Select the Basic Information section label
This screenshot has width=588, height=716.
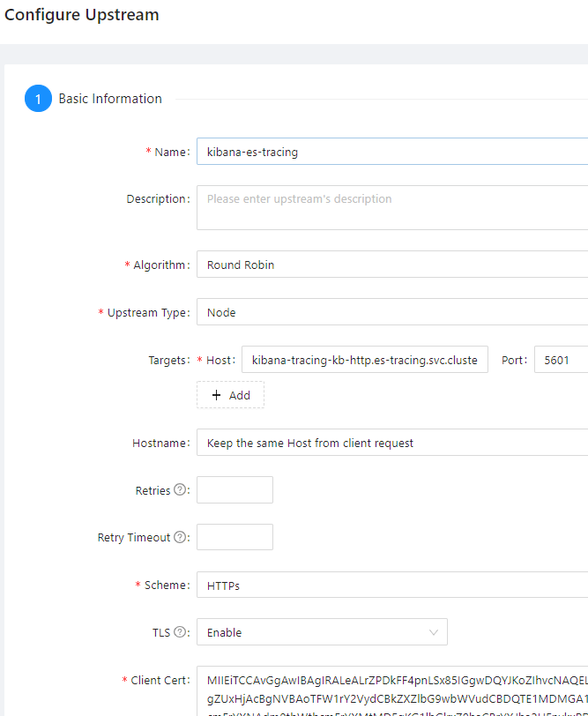click(x=110, y=98)
